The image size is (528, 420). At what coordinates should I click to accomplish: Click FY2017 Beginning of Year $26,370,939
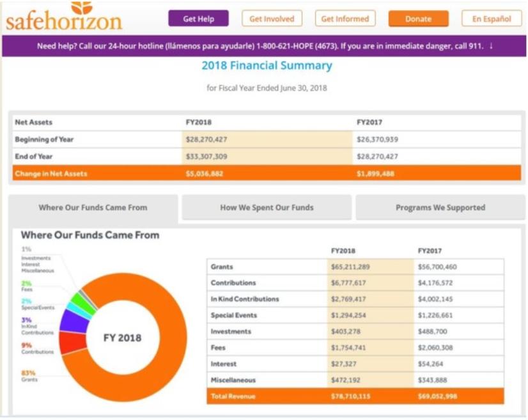click(x=378, y=139)
